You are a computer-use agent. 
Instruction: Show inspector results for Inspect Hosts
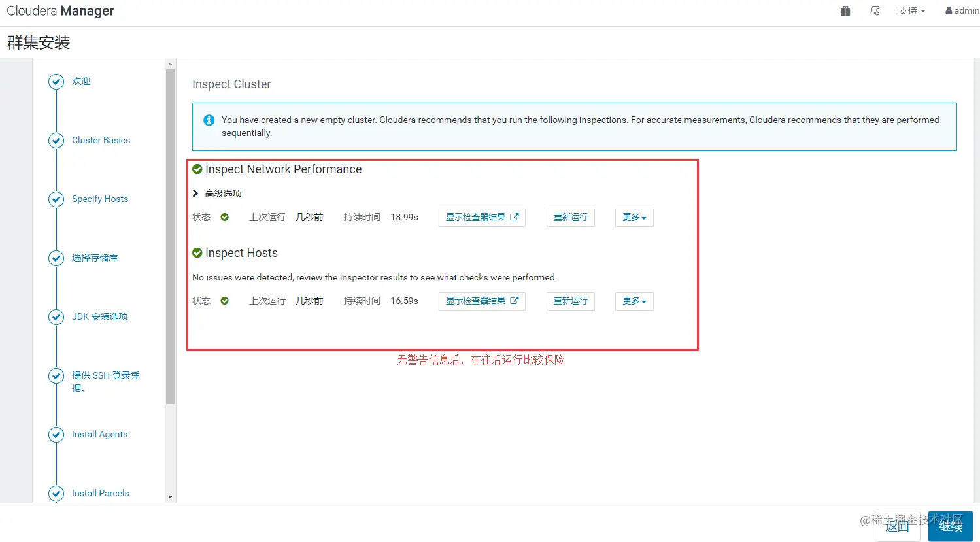482,301
